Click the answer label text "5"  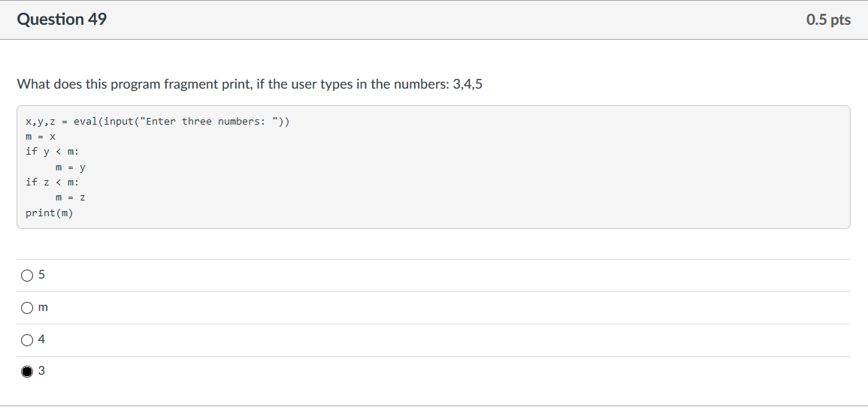click(41, 275)
